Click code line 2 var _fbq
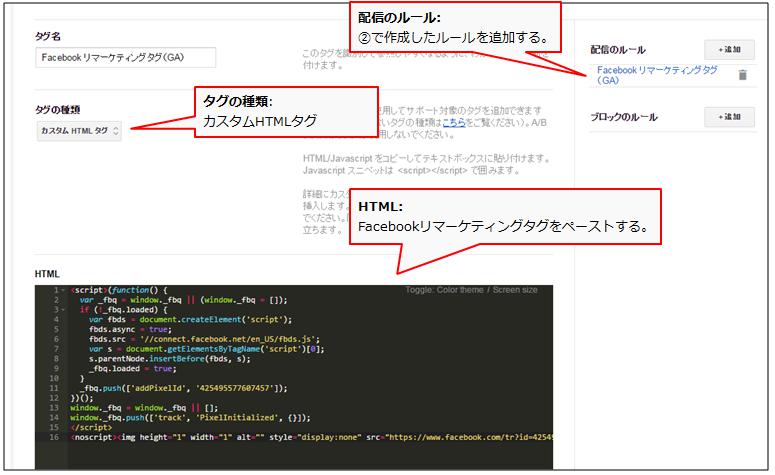The height and width of the screenshot is (475, 775). tap(183, 300)
